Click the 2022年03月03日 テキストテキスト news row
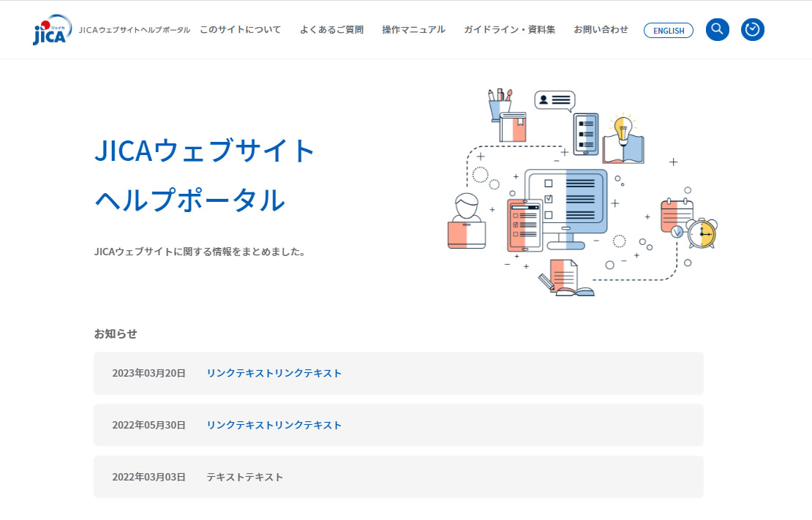 (x=399, y=477)
